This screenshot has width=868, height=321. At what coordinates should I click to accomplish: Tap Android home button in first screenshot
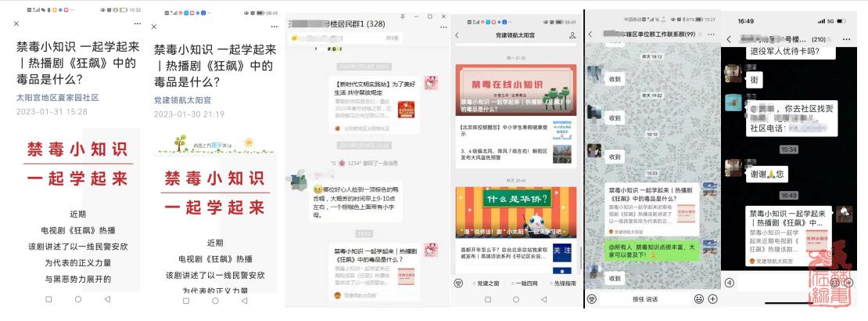pos(77,299)
